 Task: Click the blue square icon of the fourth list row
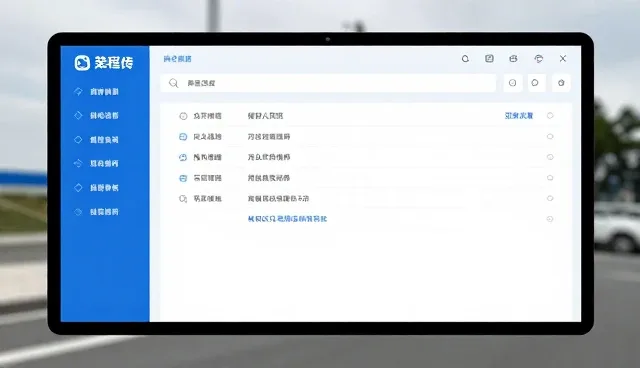[183, 178]
